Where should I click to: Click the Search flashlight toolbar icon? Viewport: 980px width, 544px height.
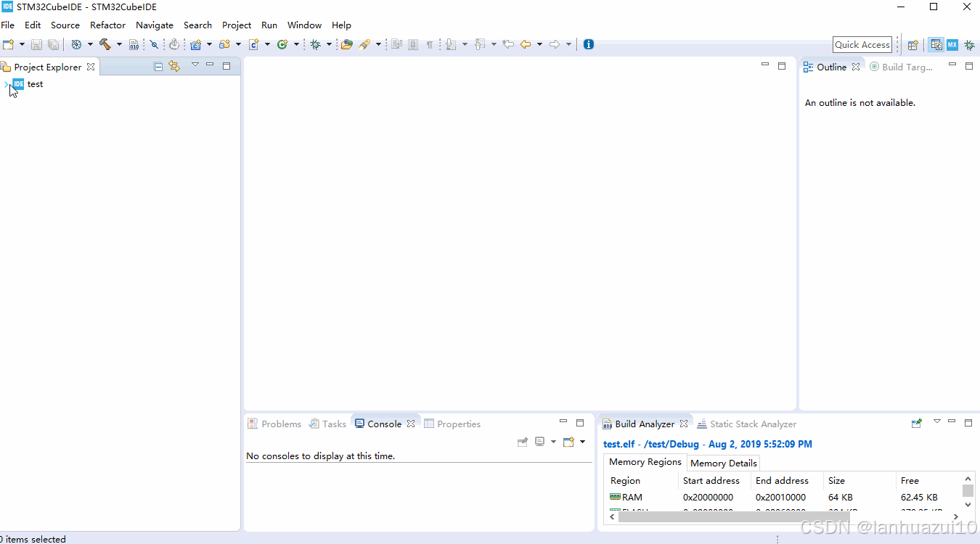pyautogui.click(x=364, y=44)
